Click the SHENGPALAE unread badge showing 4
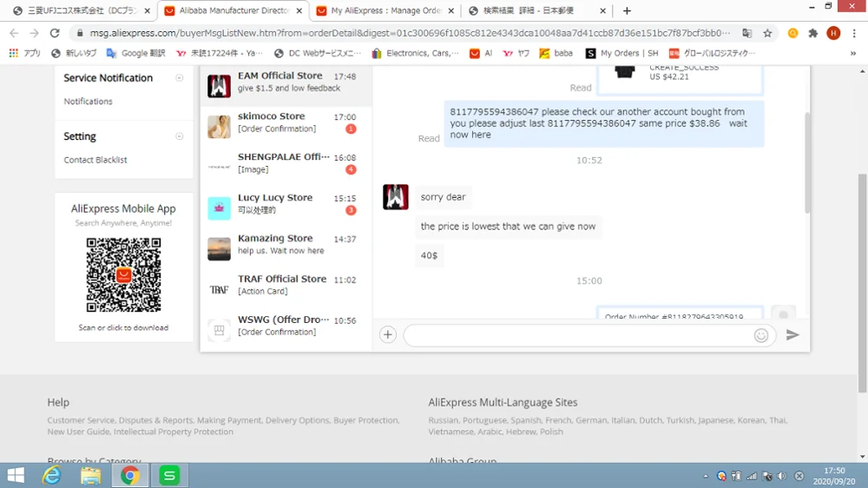868x488 pixels. pyautogui.click(x=351, y=169)
